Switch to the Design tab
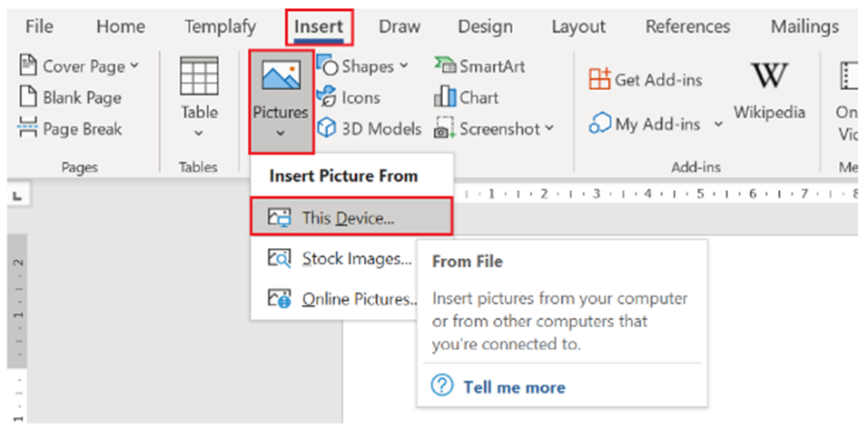Viewport: 868px width, 439px height. pyautogui.click(x=485, y=27)
